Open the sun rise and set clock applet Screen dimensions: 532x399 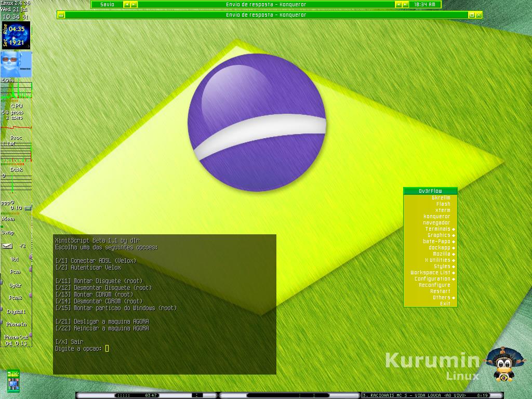pyautogui.click(x=16, y=35)
